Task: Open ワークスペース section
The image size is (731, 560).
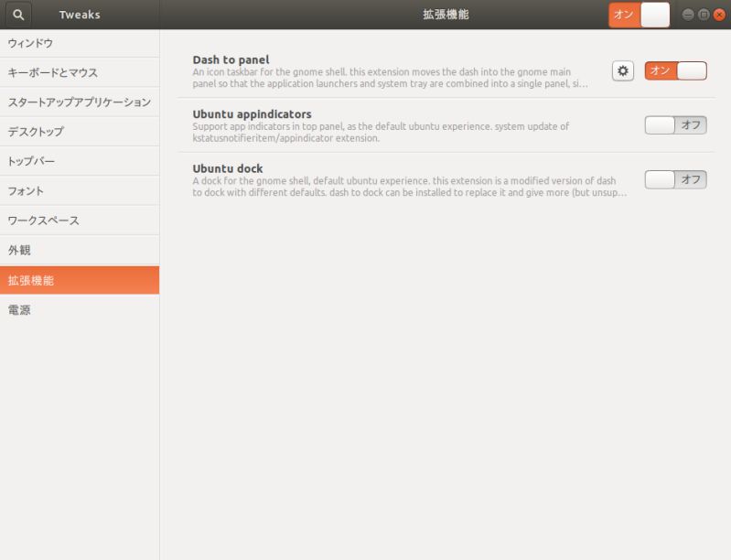Action: 80,221
